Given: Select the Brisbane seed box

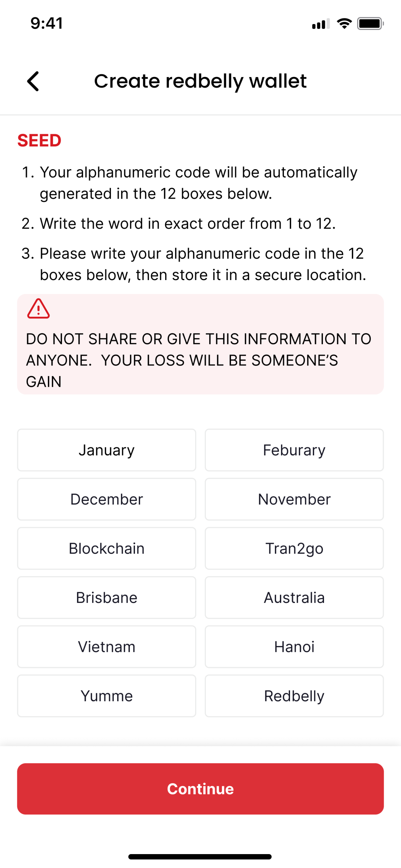Looking at the screenshot, I should point(107,597).
